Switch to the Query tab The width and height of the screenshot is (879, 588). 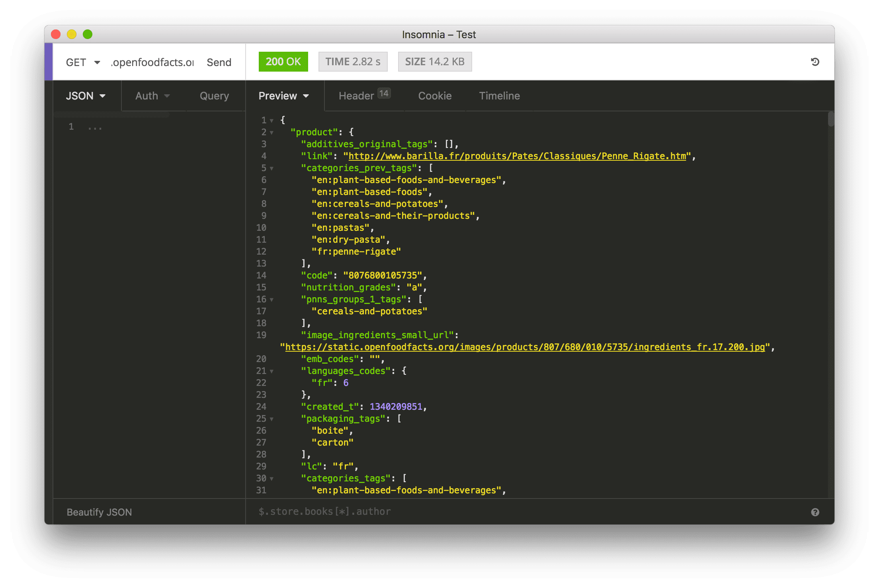[x=214, y=96]
